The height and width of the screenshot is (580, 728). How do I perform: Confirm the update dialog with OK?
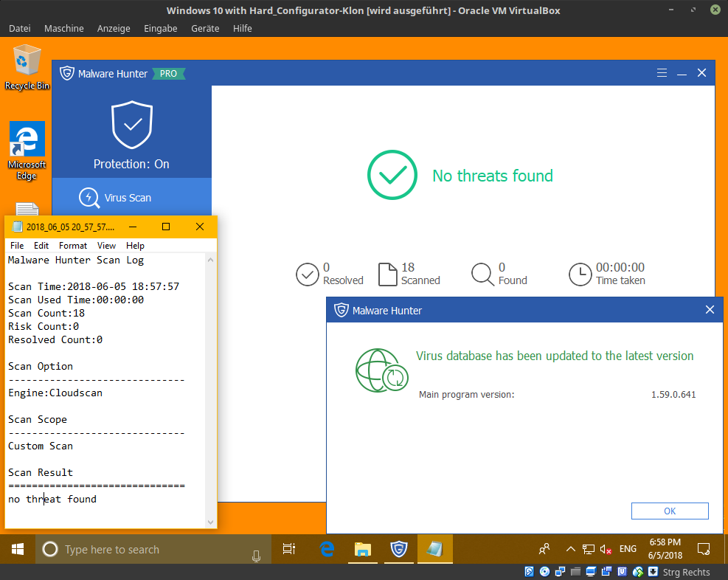670,511
